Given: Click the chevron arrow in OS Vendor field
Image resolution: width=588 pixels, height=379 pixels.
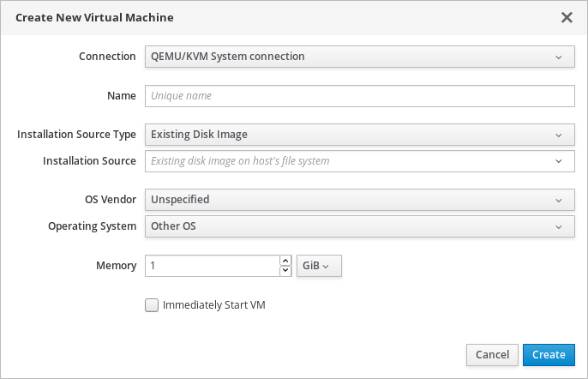Looking at the screenshot, I should 559,200.
